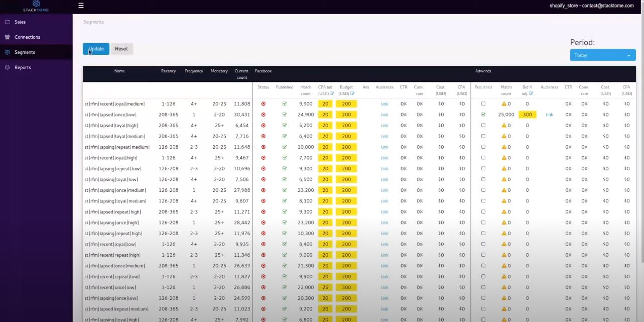Click red status icon for st|rfm|lapsed|repeat|high| row
This screenshot has height=322, width=644.
pyautogui.click(x=263, y=212)
